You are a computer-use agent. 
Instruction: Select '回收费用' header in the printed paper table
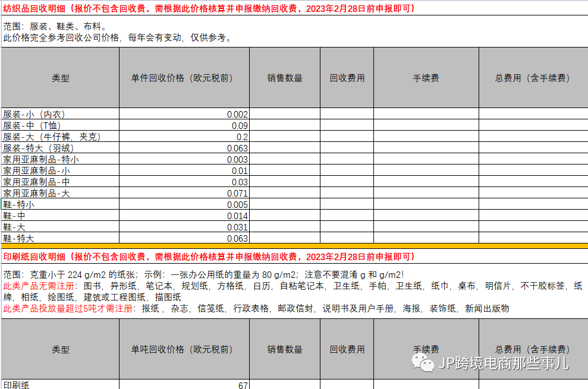(347, 349)
